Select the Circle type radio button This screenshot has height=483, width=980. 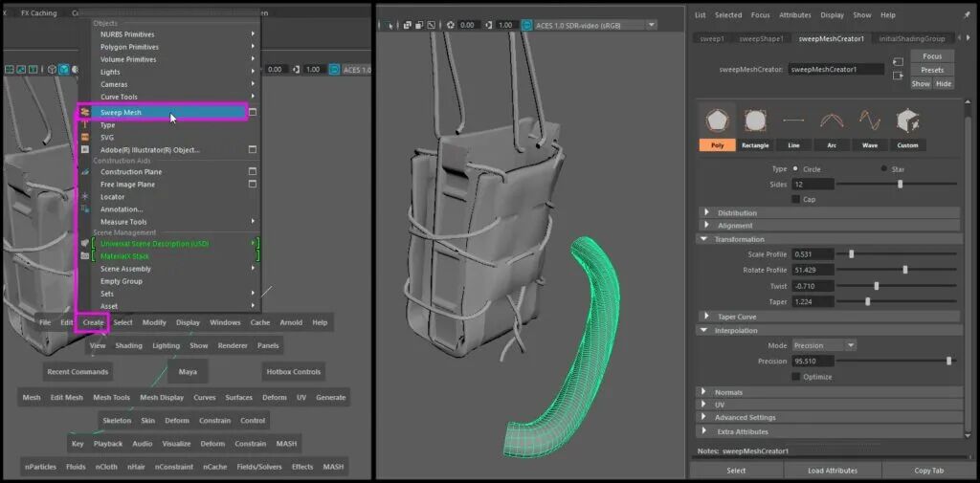795,168
